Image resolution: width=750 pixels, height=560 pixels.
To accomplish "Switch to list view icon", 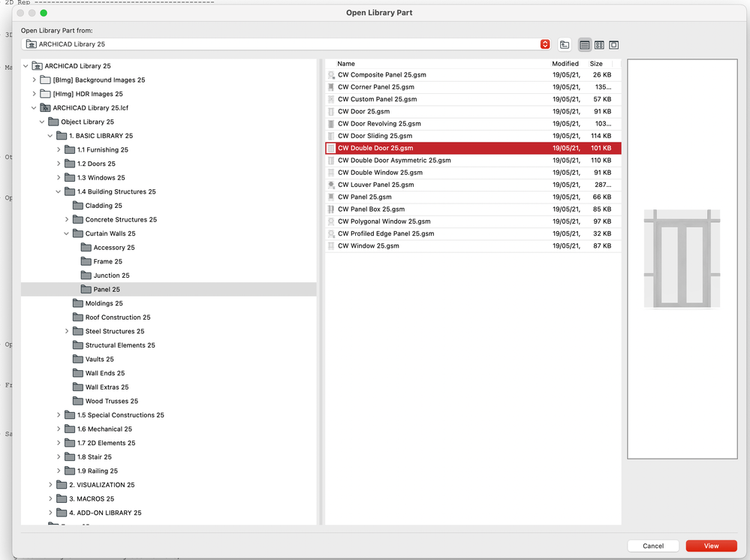I will coord(585,44).
